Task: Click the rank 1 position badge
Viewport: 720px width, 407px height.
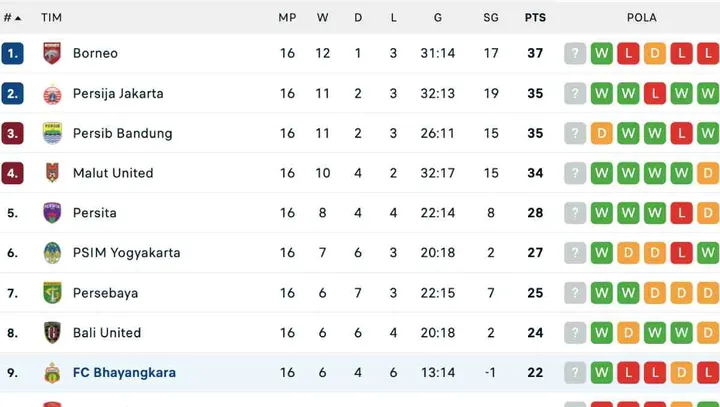Action: 13,53
